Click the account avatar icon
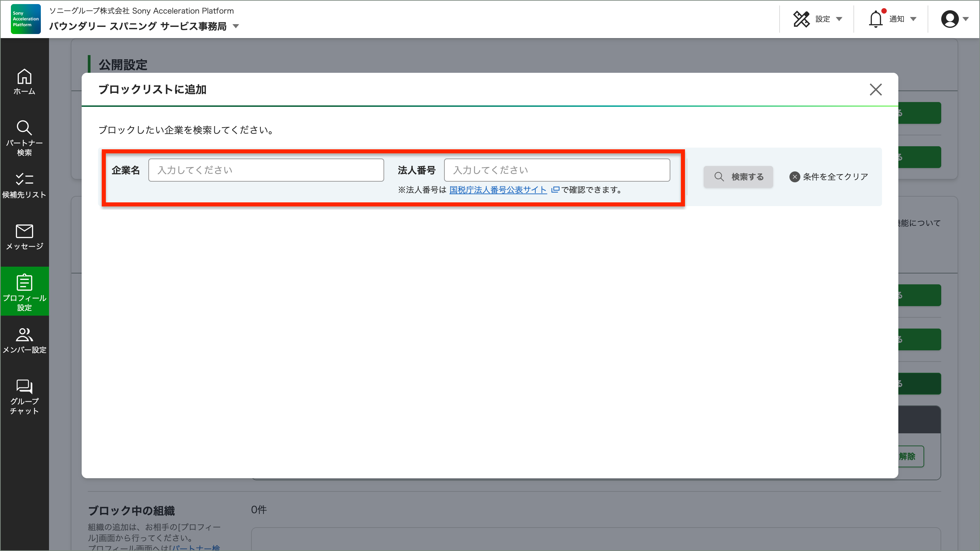This screenshot has height=551, width=980. [x=950, y=19]
